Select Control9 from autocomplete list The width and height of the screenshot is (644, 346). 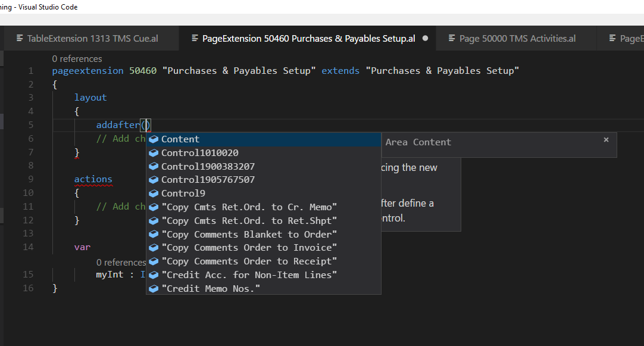tap(183, 194)
